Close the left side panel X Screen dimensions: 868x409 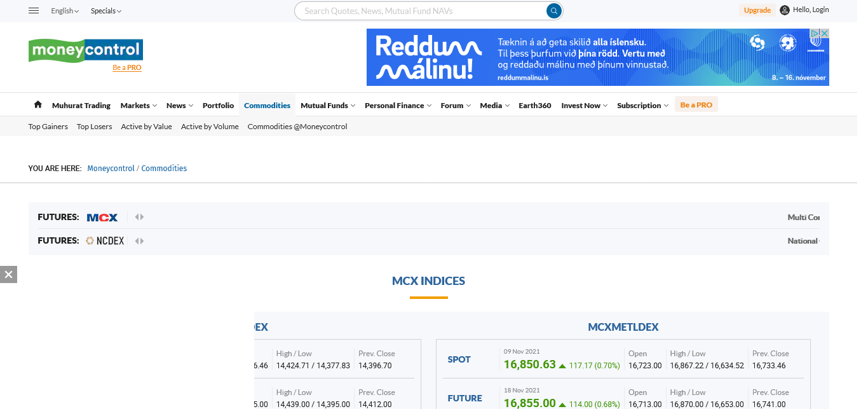coord(8,274)
